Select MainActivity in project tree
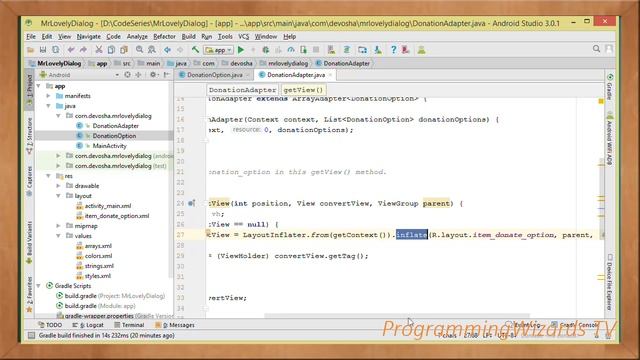640x360 pixels. (109, 146)
